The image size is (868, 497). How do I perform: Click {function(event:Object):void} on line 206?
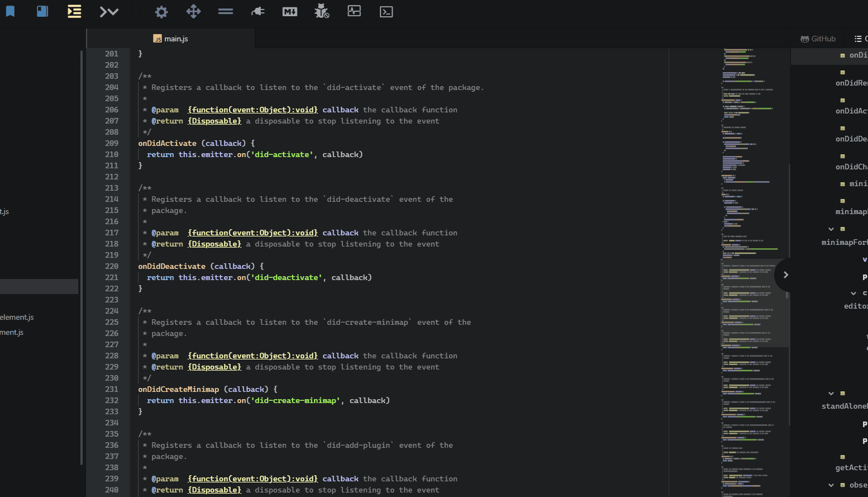(x=252, y=110)
